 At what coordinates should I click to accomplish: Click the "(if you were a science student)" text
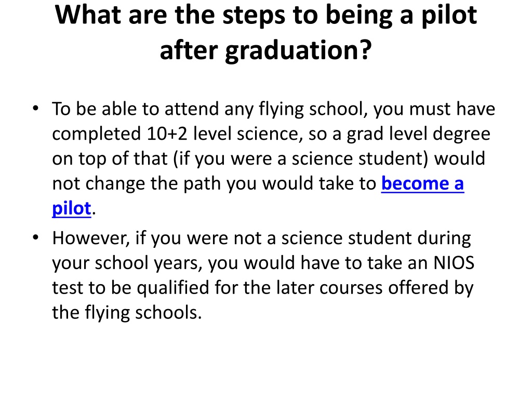coord(301,159)
